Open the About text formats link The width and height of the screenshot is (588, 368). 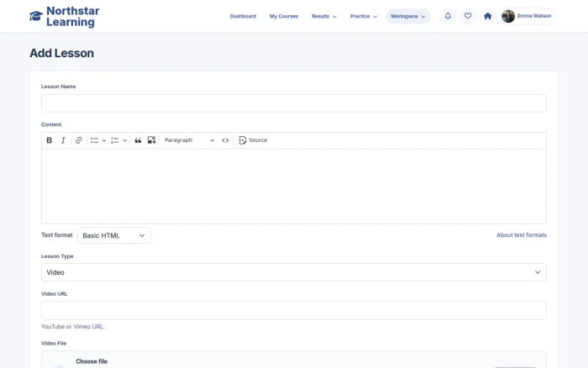pos(522,235)
